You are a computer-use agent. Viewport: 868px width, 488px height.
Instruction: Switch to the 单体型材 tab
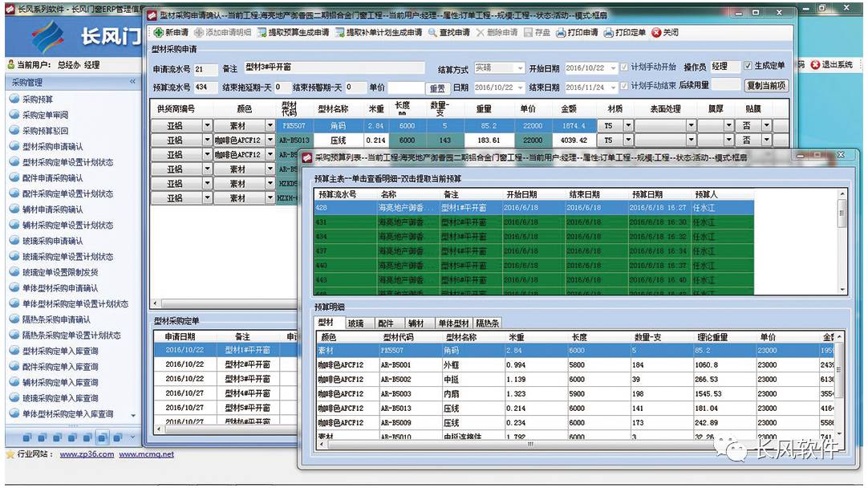[453, 323]
